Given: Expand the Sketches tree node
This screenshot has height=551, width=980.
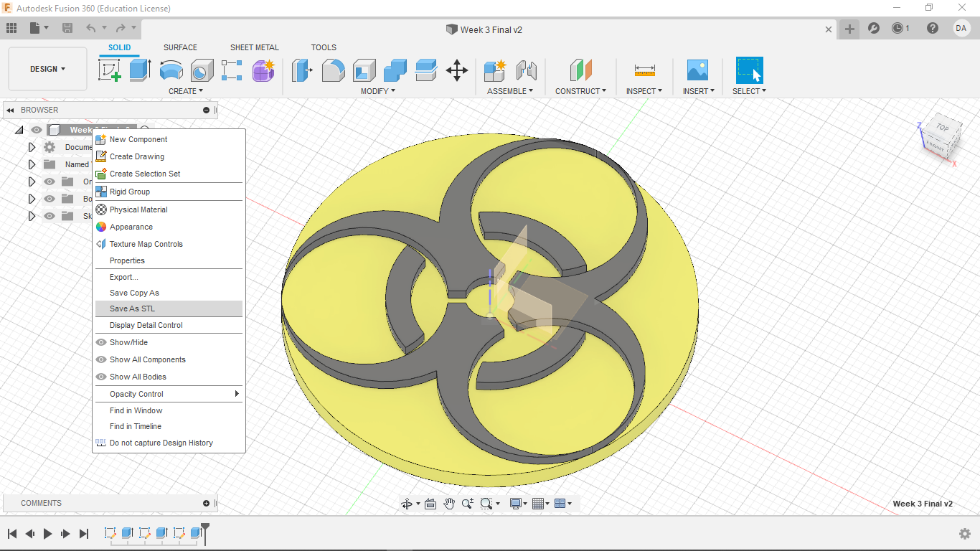Looking at the screenshot, I should (32, 216).
